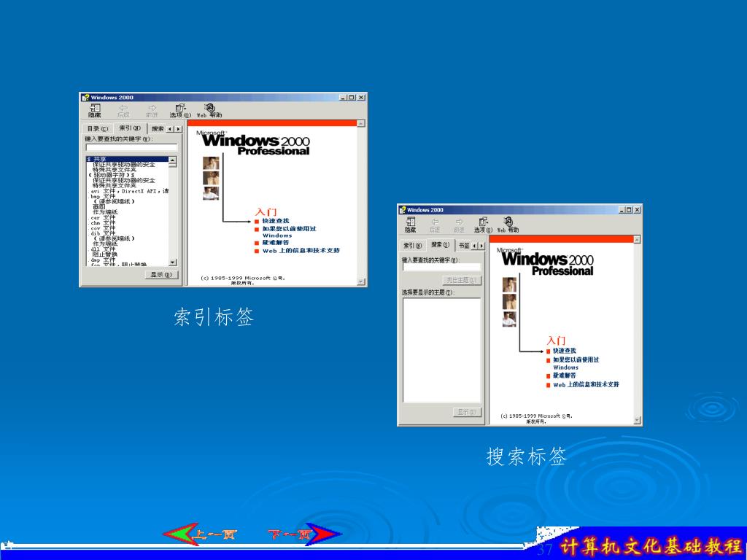The width and height of the screenshot is (747, 560).
Task: Open 选项 in the index-tab help window
Action: pos(180,111)
